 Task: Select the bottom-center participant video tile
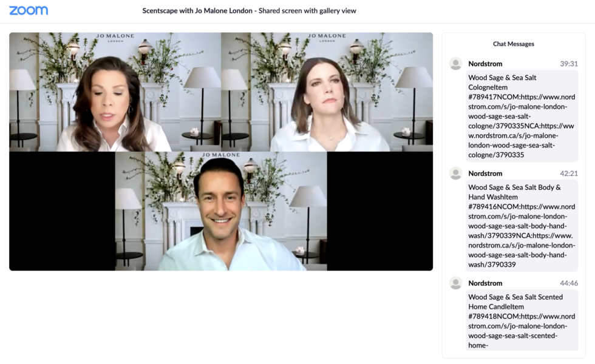pos(221,212)
